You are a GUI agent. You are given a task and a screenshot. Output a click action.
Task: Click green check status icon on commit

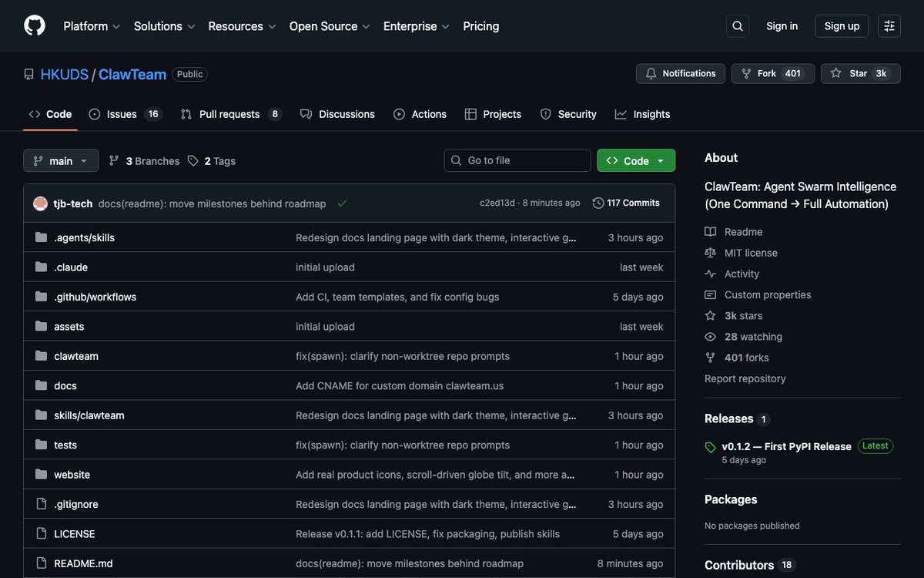tap(342, 203)
